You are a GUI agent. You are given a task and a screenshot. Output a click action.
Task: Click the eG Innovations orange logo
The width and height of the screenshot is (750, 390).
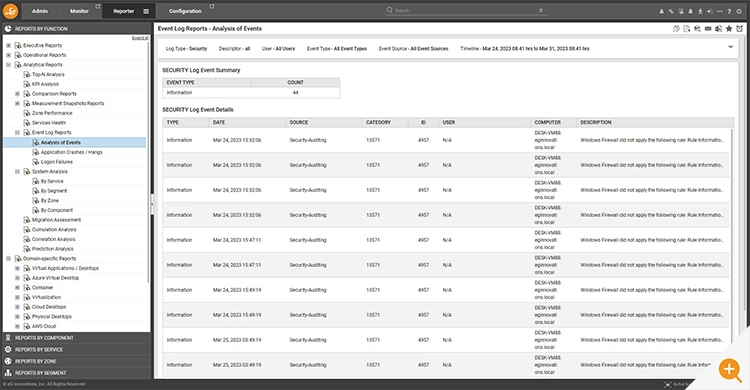(11, 11)
